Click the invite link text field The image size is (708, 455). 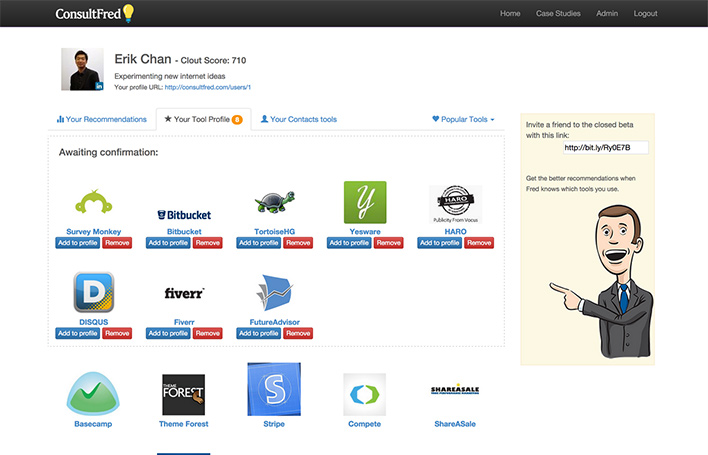pyautogui.click(x=605, y=147)
